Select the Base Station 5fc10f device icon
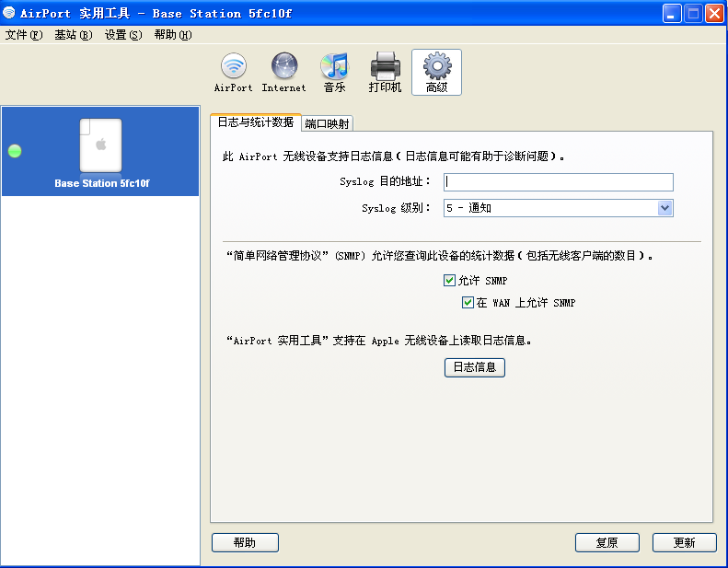Viewport: 728px width, 568px height. 100,145
